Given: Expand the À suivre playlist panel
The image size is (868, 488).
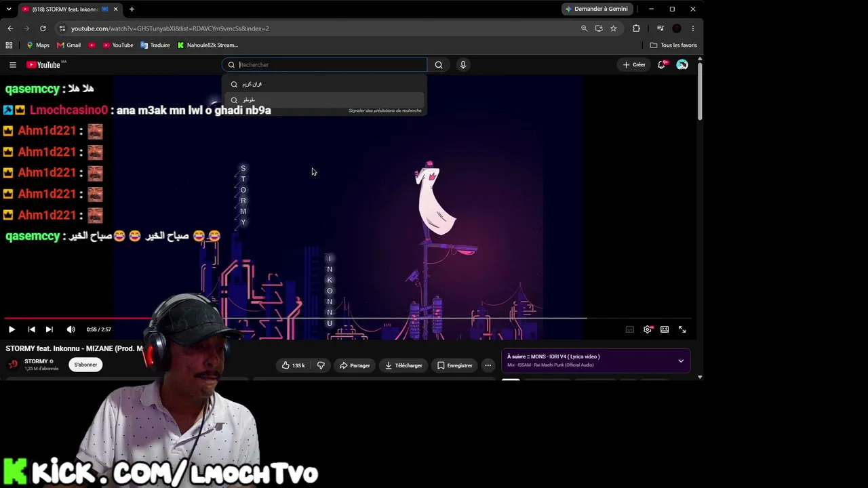Looking at the screenshot, I should click(681, 361).
